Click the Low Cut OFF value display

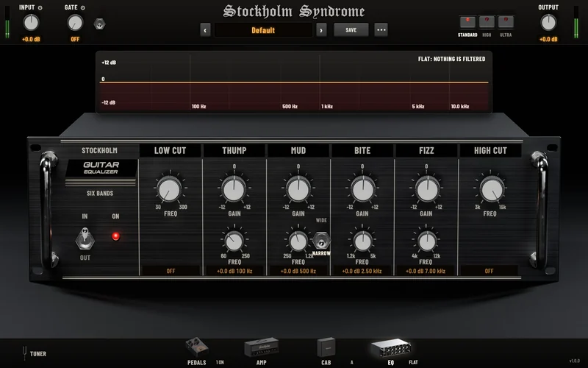pyautogui.click(x=171, y=271)
